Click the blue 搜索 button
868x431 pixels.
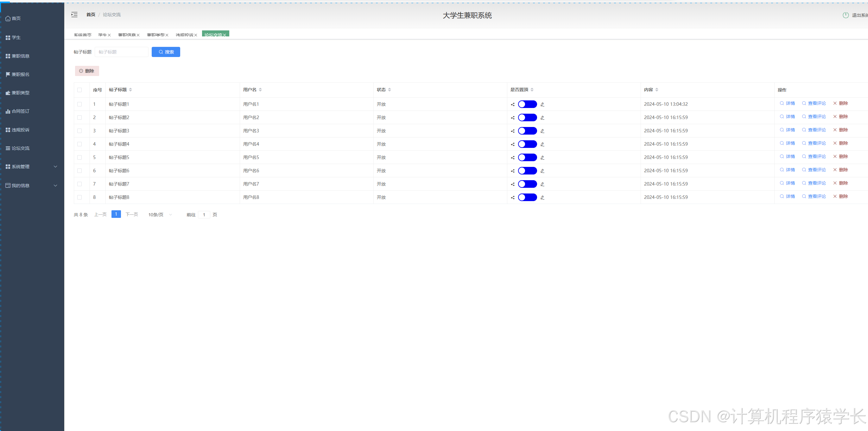point(166,52)
